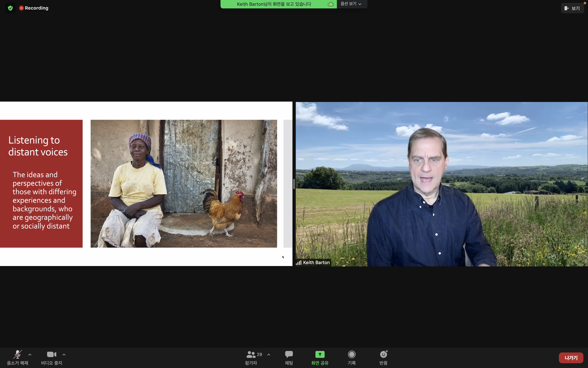Open the 참가자 participants panel
The height and width of the screenshot is (368, 588).
pyautogui.click(x=251, y=357)
